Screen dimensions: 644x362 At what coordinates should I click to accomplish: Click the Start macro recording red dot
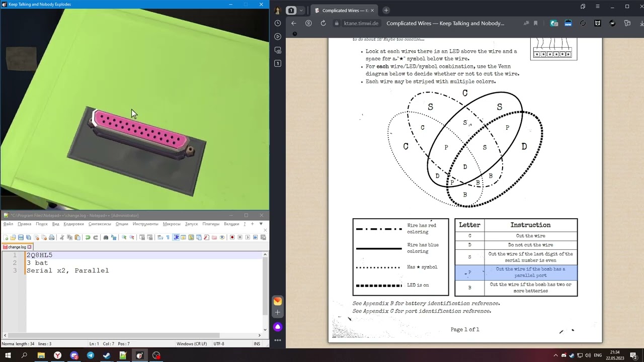pyautogui.click(x=232, y=237)
